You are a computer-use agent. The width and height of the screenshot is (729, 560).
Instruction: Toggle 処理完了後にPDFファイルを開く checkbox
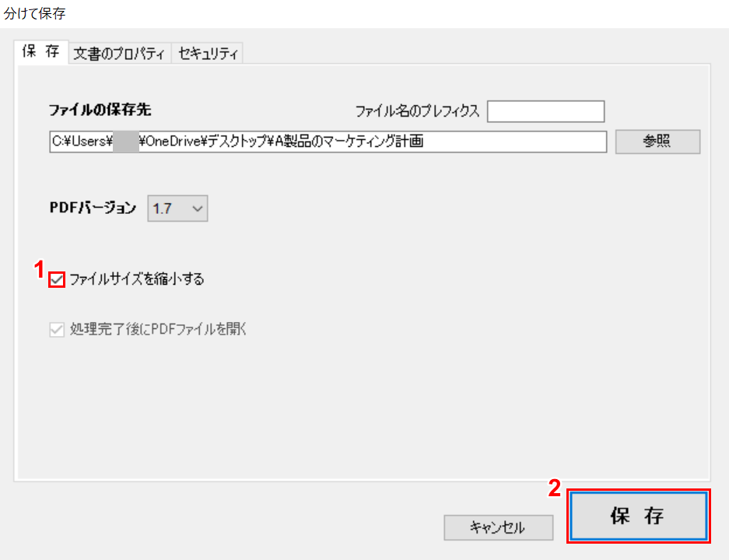(x=57, y=330)
